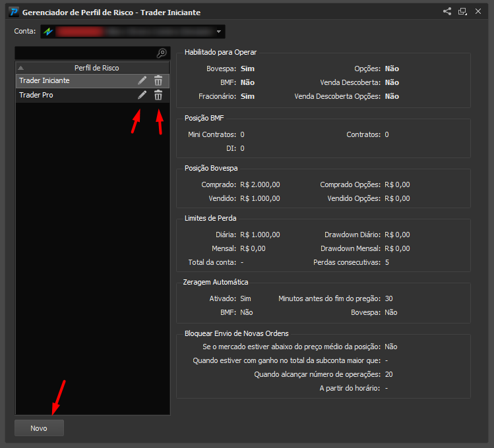Click the Fracionário value Sim
Screen dimensions: 494x448
click(247, 96)
